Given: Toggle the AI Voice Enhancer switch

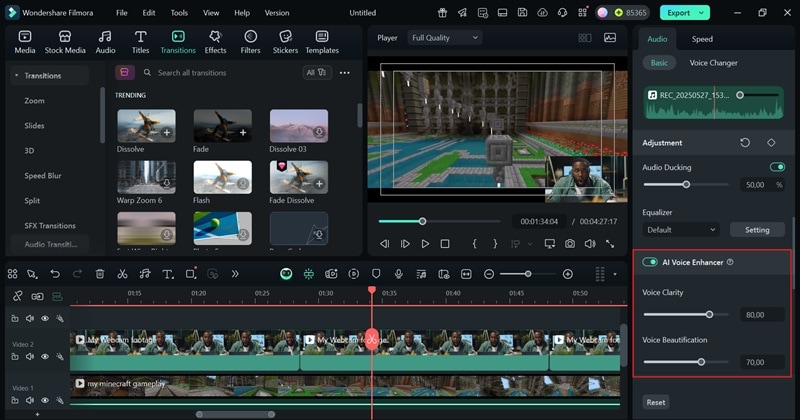Looking at the screenshot, I should click(x=649, y=262).
